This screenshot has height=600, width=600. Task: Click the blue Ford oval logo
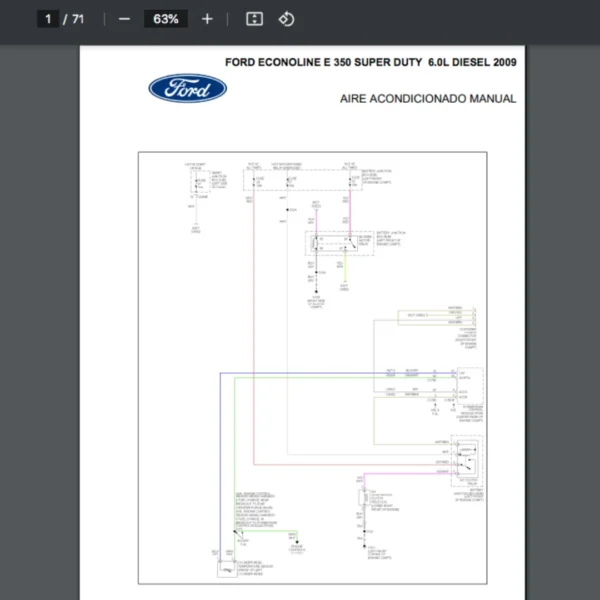click(188, 89)
